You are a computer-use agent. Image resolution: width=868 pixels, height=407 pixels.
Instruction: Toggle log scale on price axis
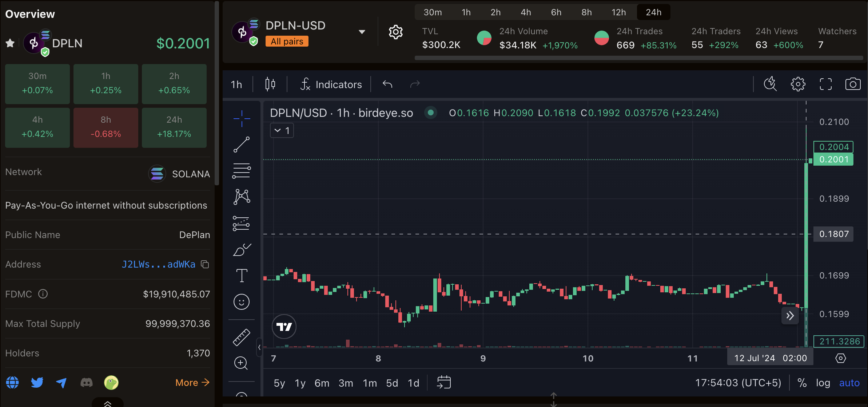pos(823,383)
